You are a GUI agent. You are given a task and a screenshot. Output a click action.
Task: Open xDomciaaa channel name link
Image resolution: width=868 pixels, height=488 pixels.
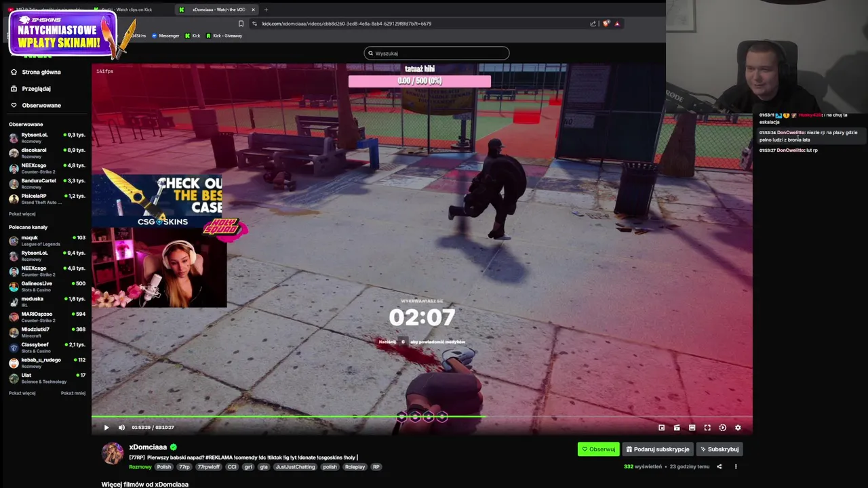(x=148, y=447)
